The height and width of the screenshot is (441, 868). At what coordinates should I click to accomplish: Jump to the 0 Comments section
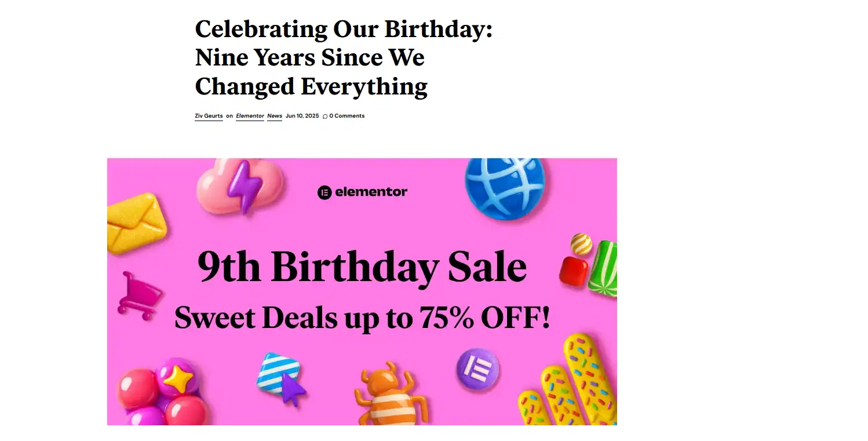(x=347, y=116)
